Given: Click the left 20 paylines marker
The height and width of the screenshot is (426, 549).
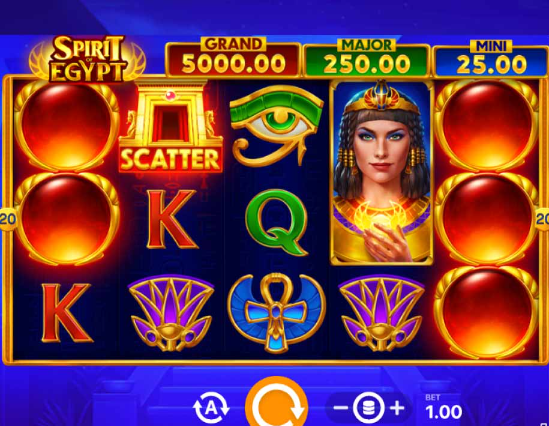Looking at the screenshot, I should [8, 219].
